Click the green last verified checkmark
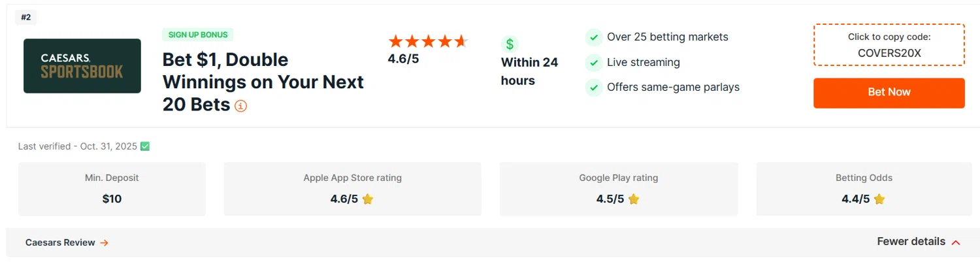Viewport: 980px width, 262px height. click(145, 146)
